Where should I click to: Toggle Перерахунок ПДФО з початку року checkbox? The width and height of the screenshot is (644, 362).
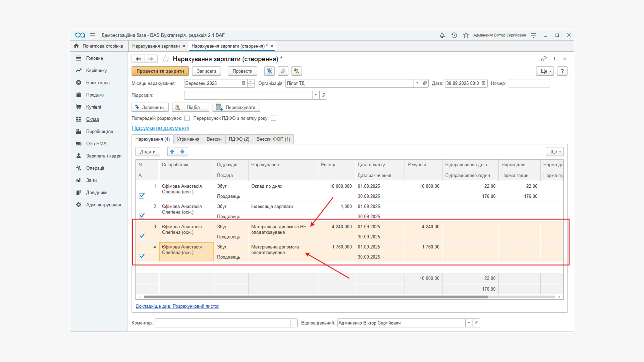[x=274, y=118]
